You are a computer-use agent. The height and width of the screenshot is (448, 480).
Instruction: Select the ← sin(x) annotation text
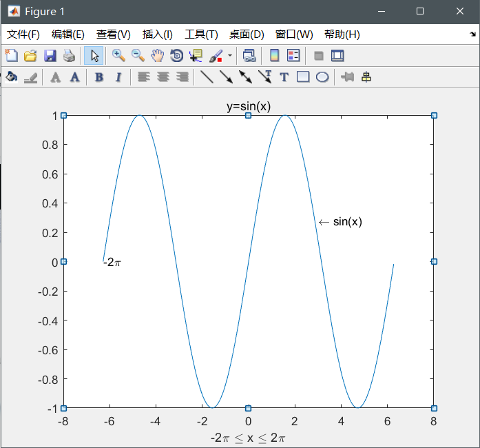tap(340, 221)
